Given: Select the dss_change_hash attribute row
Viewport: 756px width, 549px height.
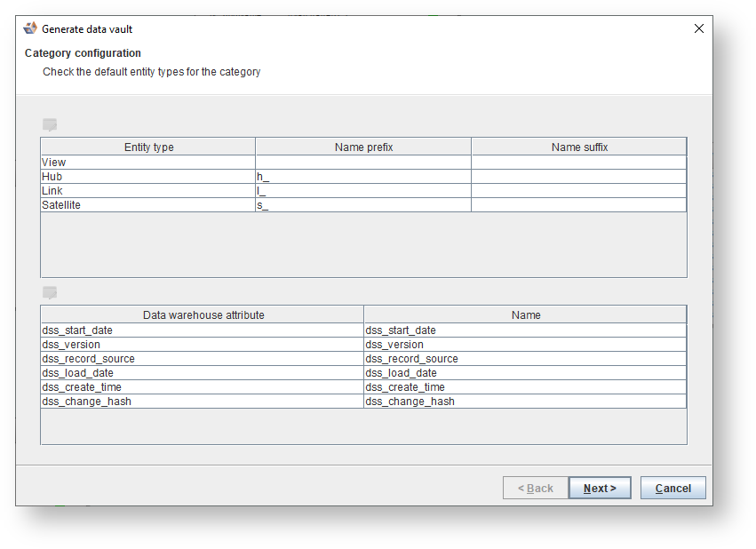Looking at the screenshot, I should click(202, 402).
